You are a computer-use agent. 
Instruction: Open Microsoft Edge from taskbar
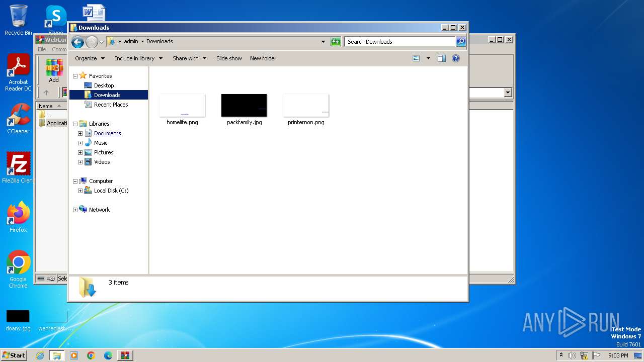pyautogui.click(x=108, y=355)
